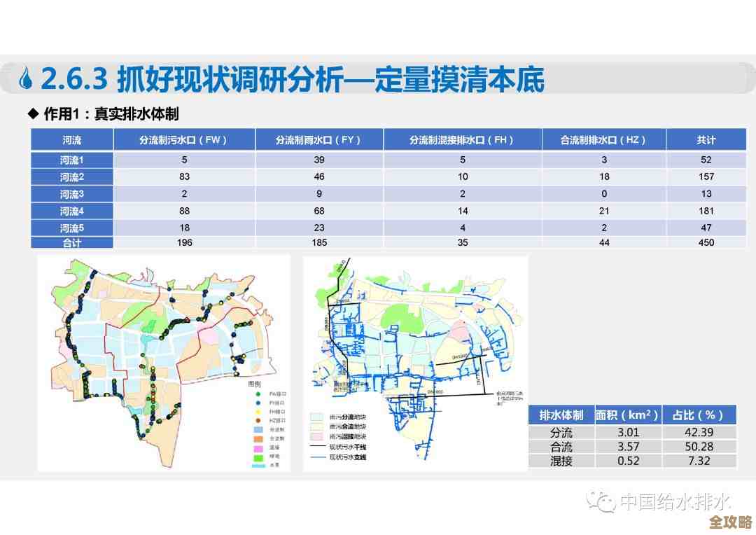Click the yellow FH排口 legend marker
Viewport: 756px width, 535px height.
(258, 412)
